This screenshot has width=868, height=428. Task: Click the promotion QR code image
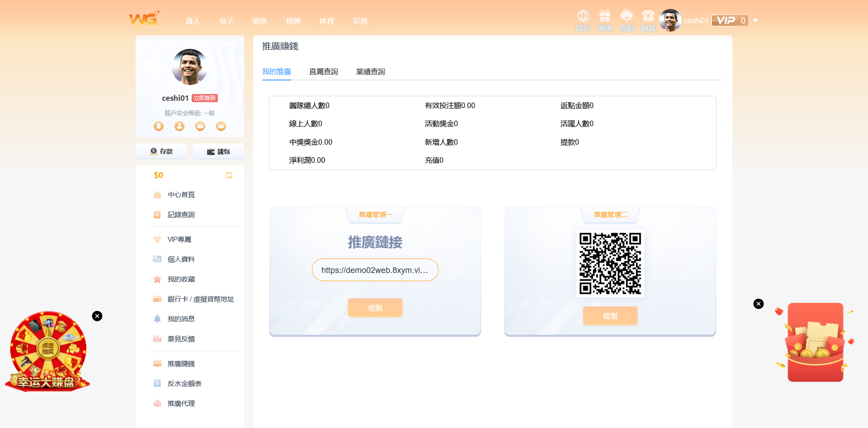610,263
